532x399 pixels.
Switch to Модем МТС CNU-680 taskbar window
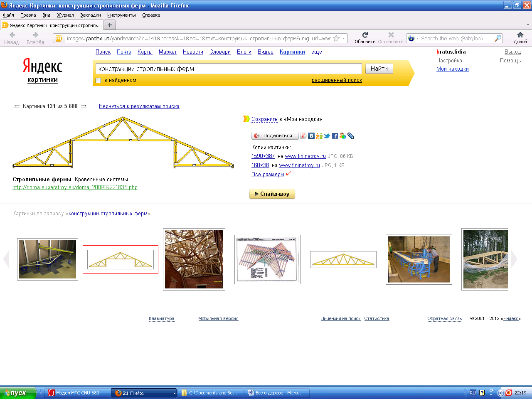tap(77, 393)
